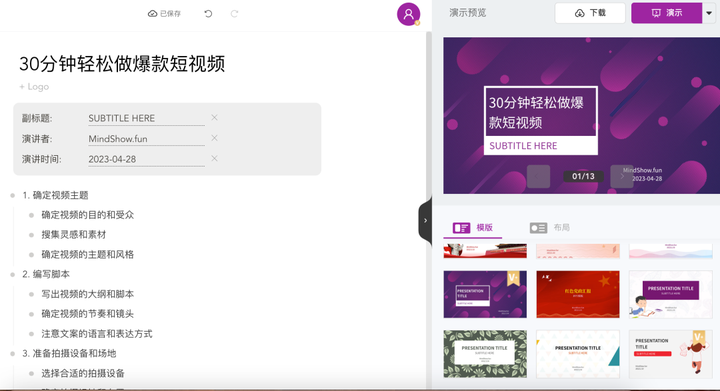Screen dimensions: 720x391
Task: Click bullet dot of 3. 准备拍摄设备和场地
Action: pyautogui.click(x=12, y=353)
